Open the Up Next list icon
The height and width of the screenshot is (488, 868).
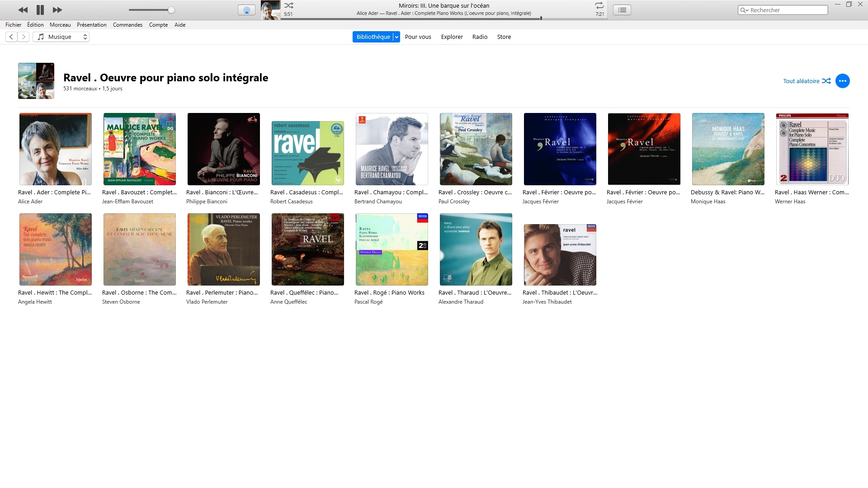pyautogui.click(x=623, y=10)
